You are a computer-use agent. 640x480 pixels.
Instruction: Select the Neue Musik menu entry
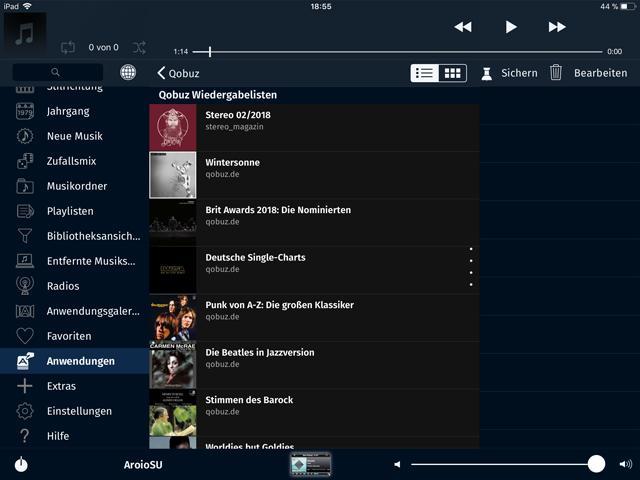(x=75, y=136)
